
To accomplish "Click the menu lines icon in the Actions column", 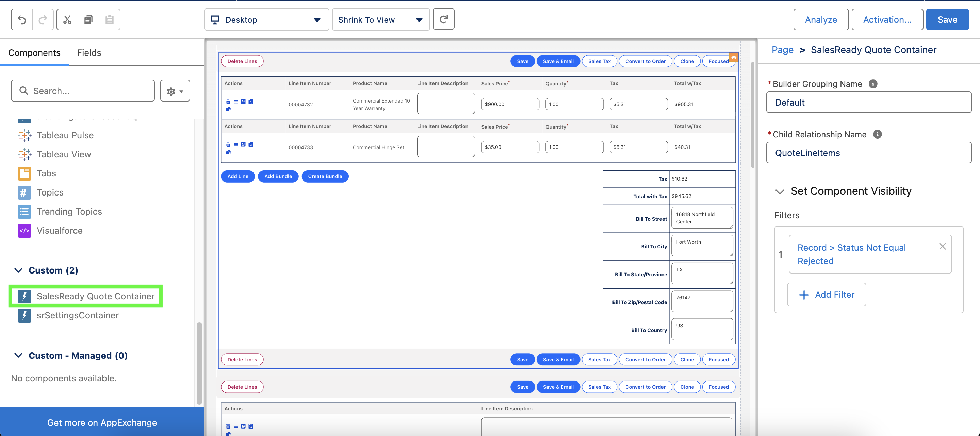I will click(x=235, y=102).
